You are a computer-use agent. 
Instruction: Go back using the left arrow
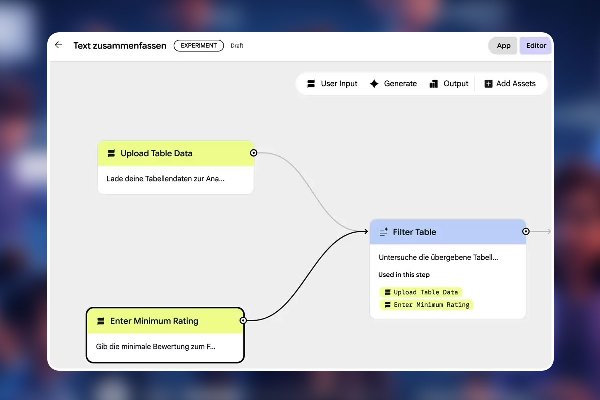58,45
